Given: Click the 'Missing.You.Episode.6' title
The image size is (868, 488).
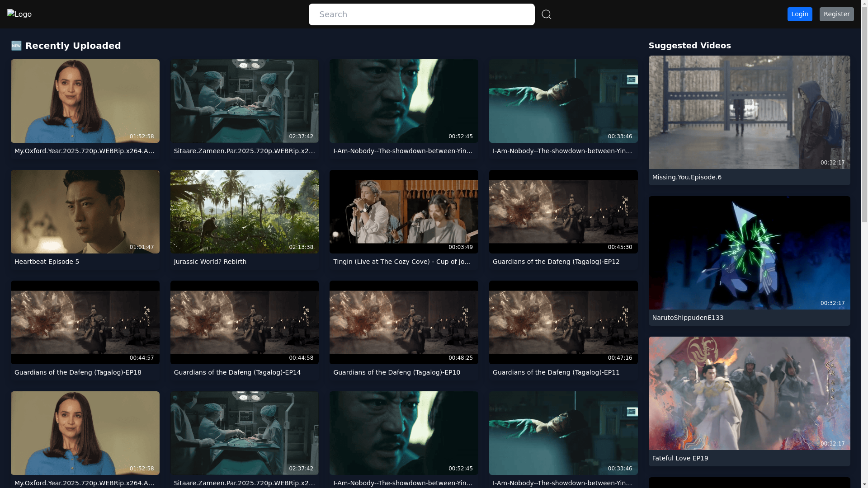Looking at the screenshot, I should click(687, 177).
